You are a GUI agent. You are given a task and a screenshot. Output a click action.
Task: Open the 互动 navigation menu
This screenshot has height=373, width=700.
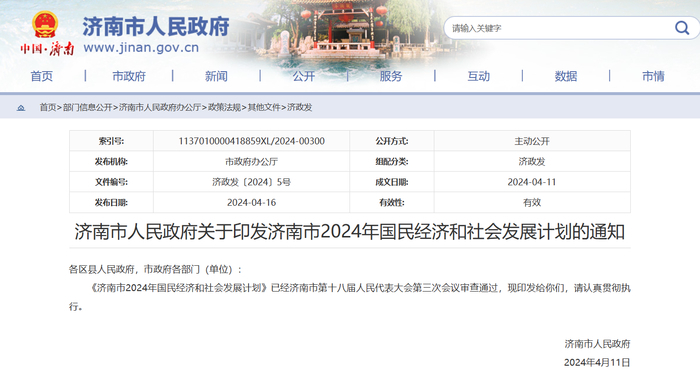coord(479,76)
